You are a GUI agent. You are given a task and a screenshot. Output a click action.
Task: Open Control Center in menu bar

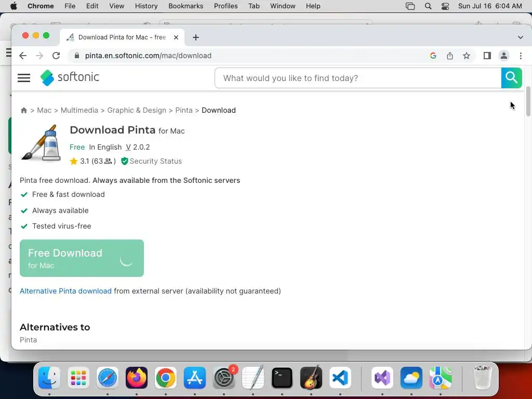click(445, 6)
